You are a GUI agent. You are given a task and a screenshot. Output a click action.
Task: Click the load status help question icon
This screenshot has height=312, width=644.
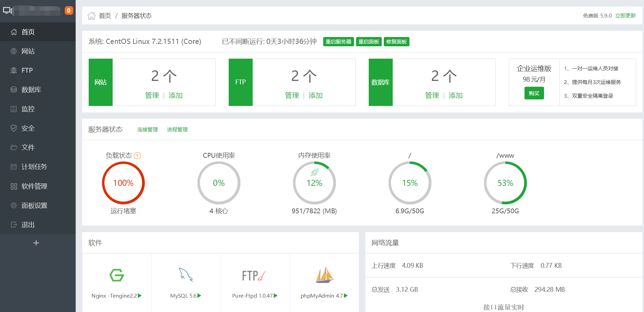pyautogui.click(x=137, y=156)
